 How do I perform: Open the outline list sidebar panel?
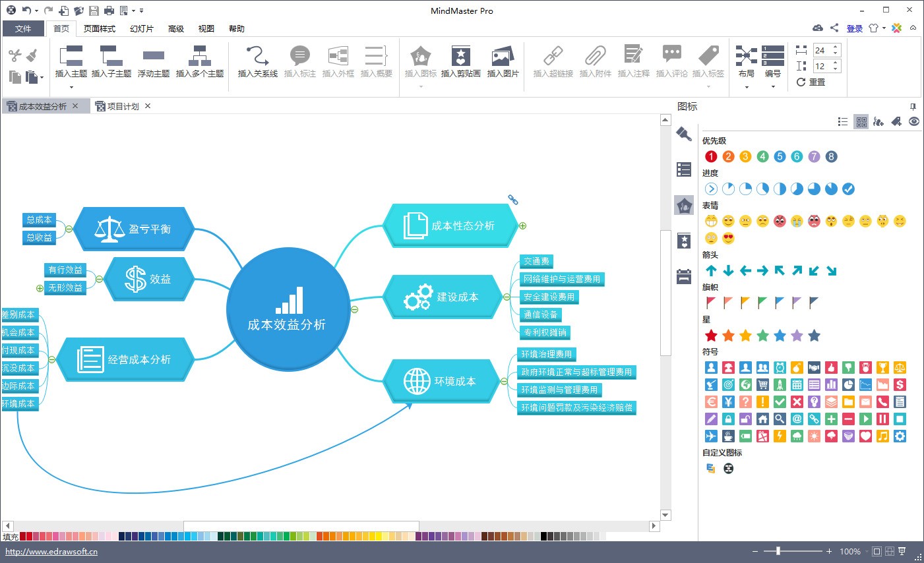[684, 169]
